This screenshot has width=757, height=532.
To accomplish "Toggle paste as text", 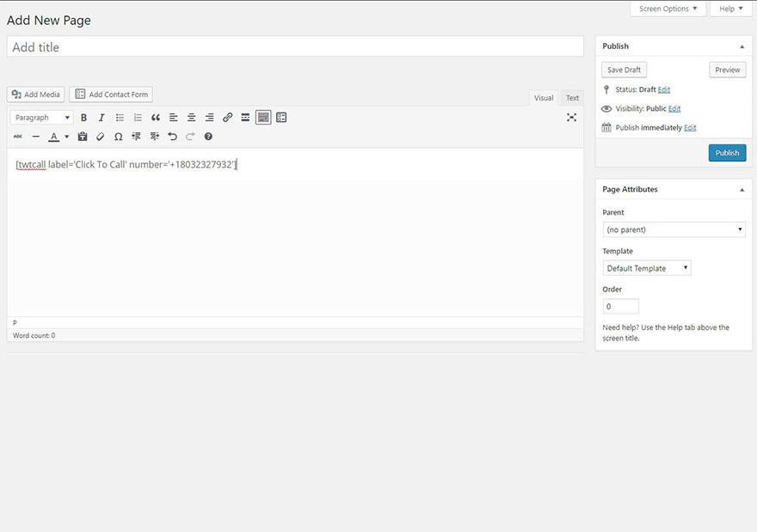I will tap(83, 137).
